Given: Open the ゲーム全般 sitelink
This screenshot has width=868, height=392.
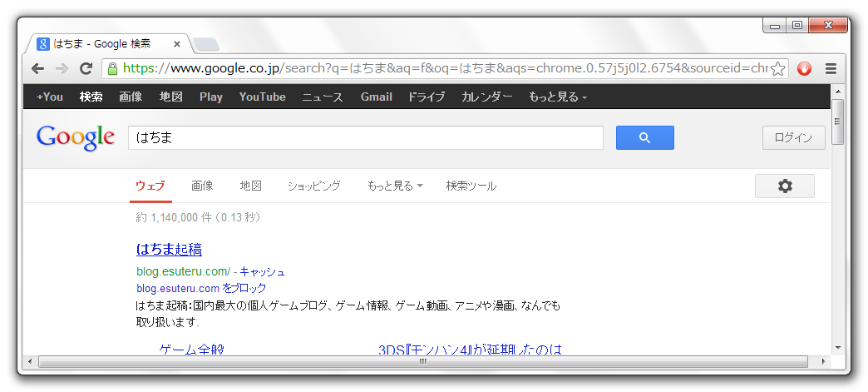Looking at the screenshot, I should 191,349.
